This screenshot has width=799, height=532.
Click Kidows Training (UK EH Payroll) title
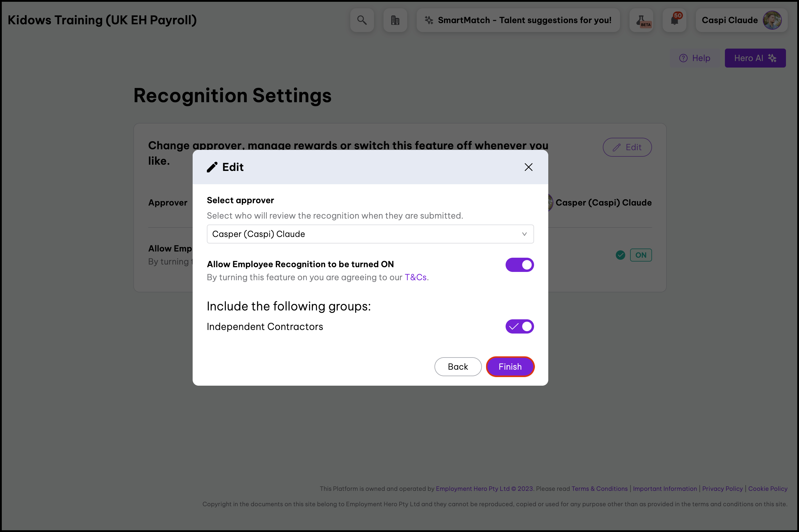102,20
